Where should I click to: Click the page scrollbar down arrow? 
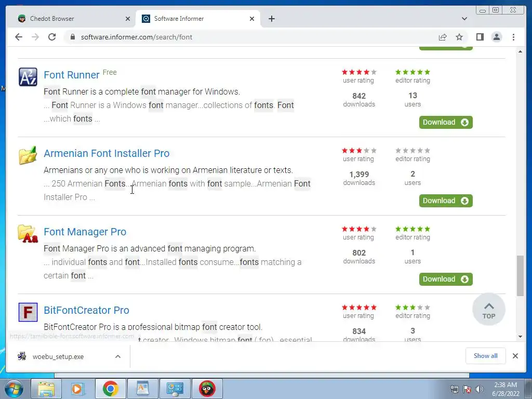click(x=520, y=337)
